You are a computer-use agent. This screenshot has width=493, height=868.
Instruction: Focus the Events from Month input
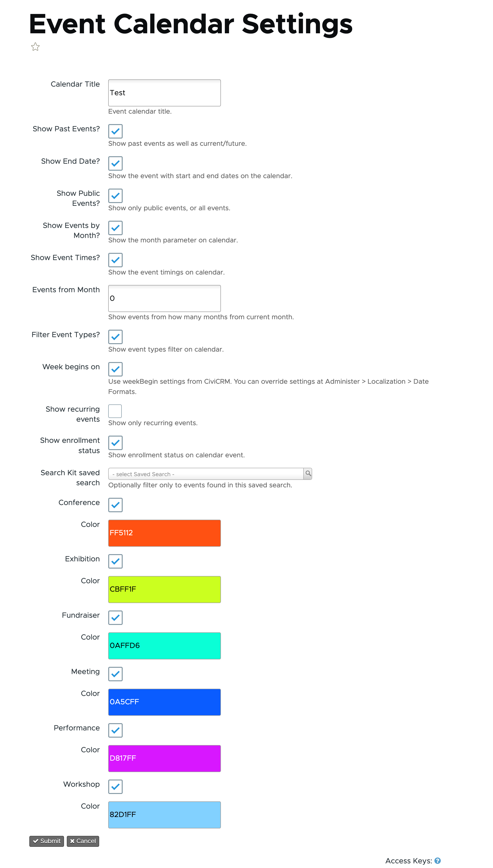[x=164, y=298]
